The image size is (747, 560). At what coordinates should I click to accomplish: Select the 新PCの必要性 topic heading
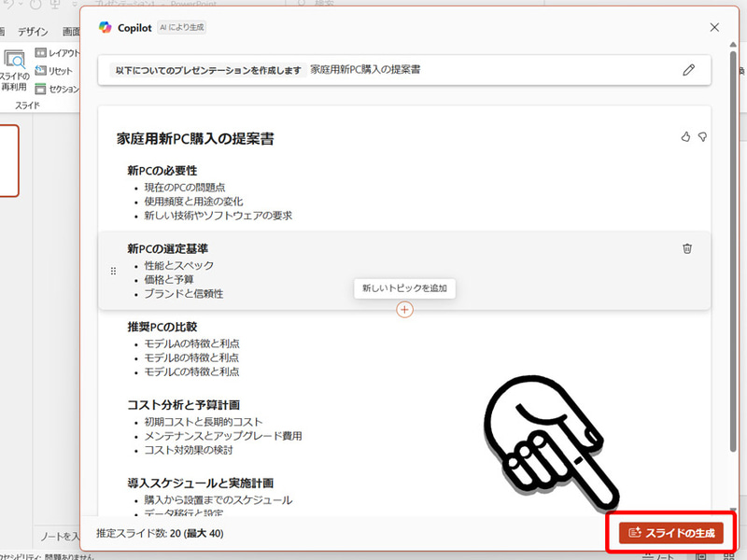(x=162, y=171)
